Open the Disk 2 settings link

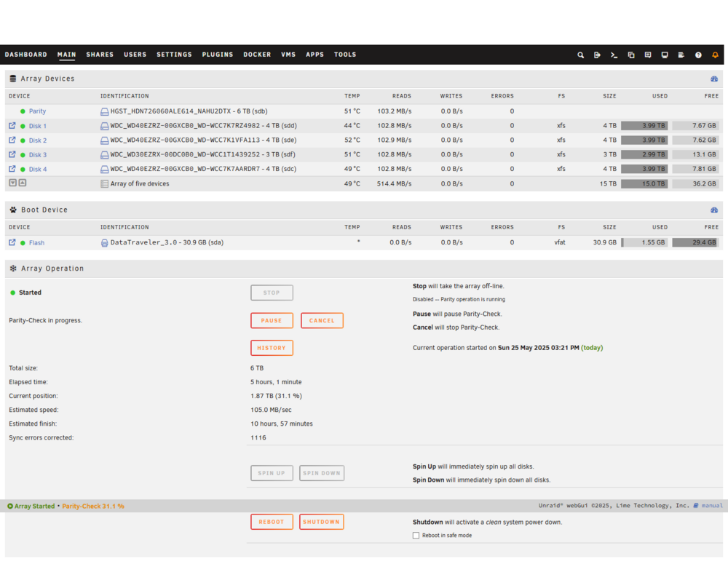pyautogui.click(x=38, y=140)
